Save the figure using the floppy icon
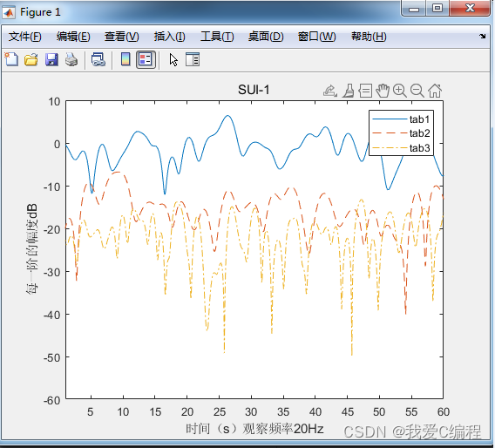Screen dimensions: 495x448 coord(51,59)
